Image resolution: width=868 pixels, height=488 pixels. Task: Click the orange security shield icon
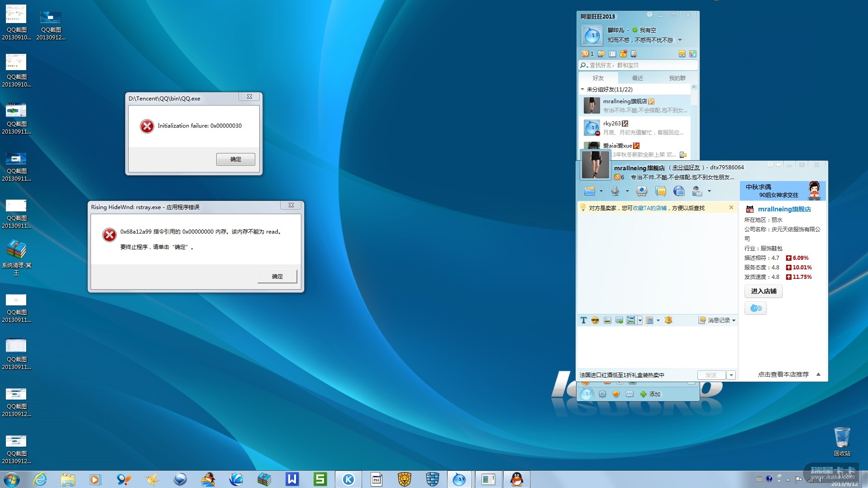(615, 394)
